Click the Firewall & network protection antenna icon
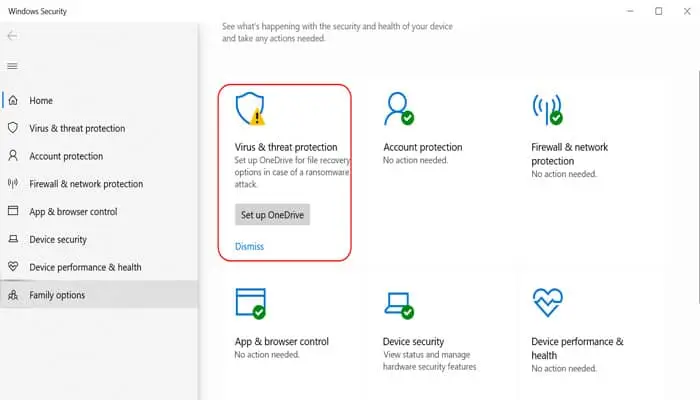700x400 pixels. click(x=547, y=108)
